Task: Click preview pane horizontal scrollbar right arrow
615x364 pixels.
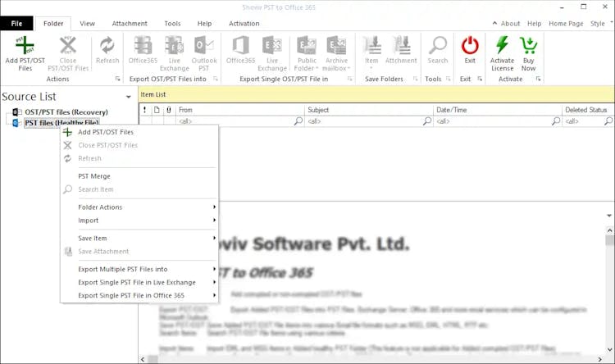Action: click(x=599, y=359)
